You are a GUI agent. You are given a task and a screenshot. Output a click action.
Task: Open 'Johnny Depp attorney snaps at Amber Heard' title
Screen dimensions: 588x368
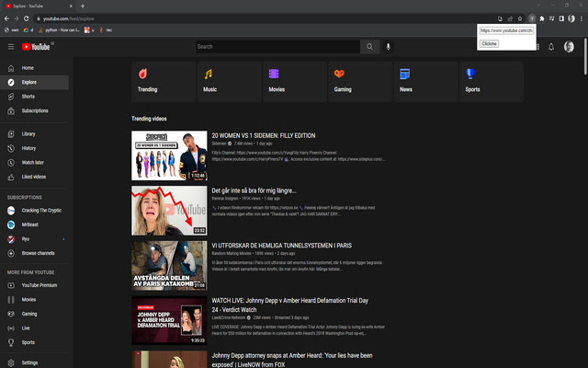coord(292,360)
